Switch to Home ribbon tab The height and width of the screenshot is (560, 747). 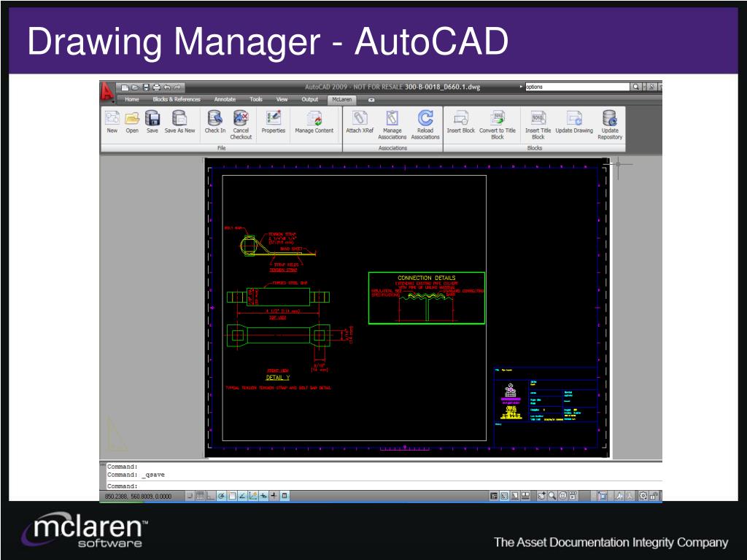coord(132,99)
